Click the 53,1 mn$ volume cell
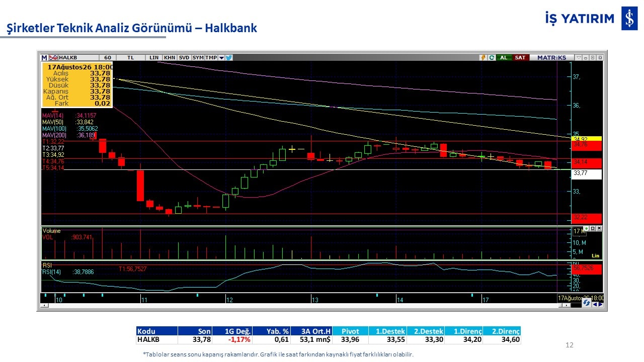 point(311,340)
